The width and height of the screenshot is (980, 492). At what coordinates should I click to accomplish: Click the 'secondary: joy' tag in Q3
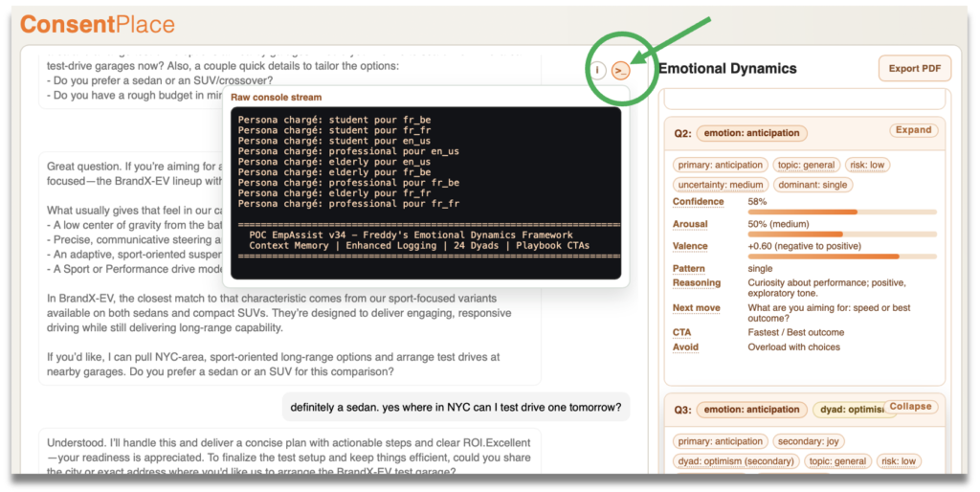point(810,441)
